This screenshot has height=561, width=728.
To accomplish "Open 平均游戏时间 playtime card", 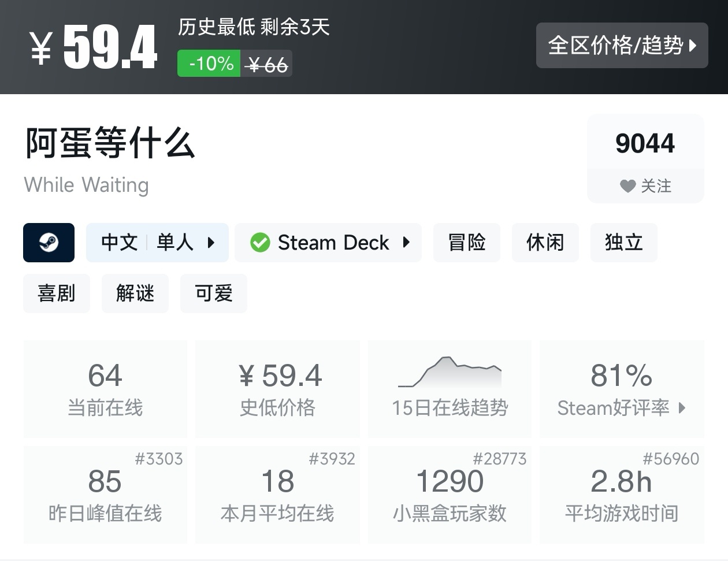I will click(x=622, y=495).
